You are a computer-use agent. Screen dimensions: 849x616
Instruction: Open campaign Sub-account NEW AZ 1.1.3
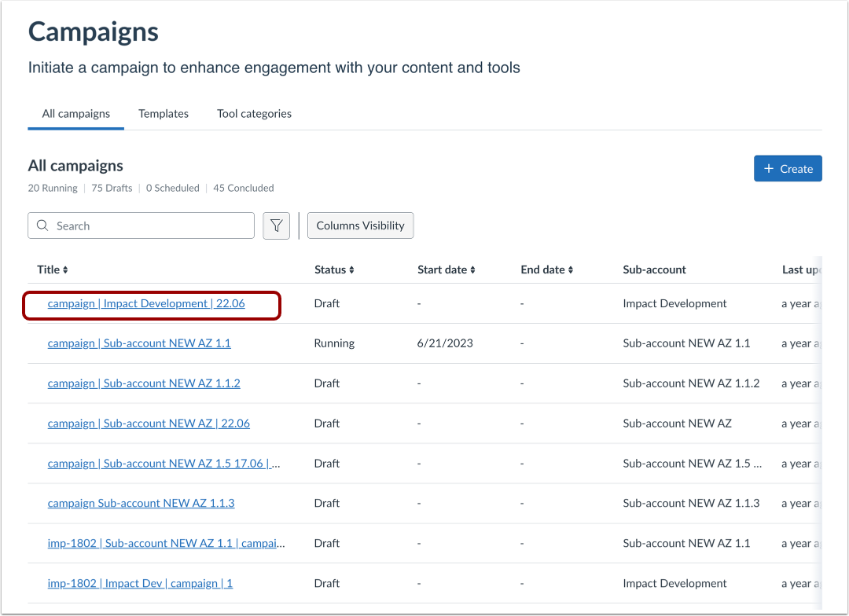pyautogui.click(x=141, y=503)
